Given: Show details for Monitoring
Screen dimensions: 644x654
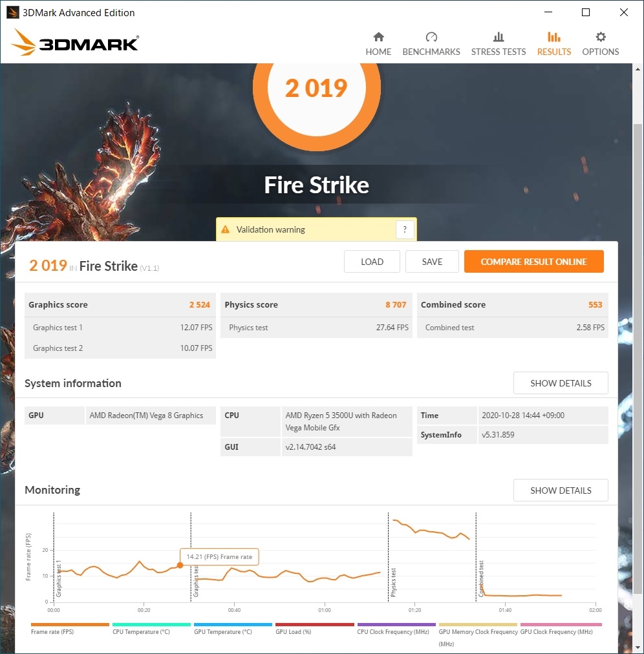Looking at the screenshot, I should (x=561, y=490).
